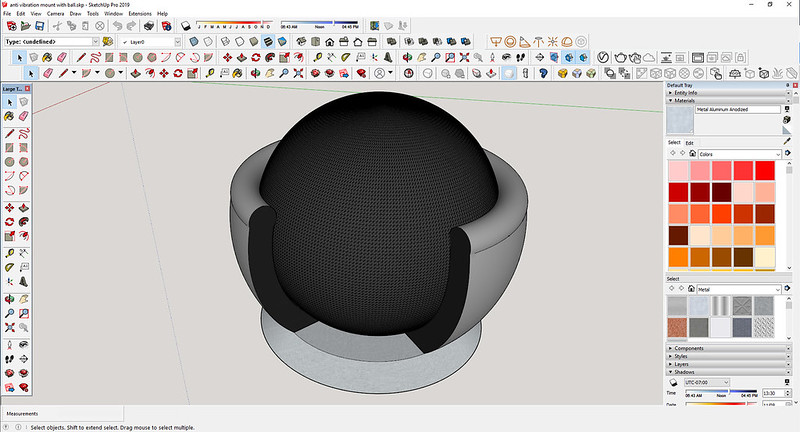This screenshot has height=432, width=800.
Task: Select the Orbit tool in the Large Tool Set
Action: 9,299
